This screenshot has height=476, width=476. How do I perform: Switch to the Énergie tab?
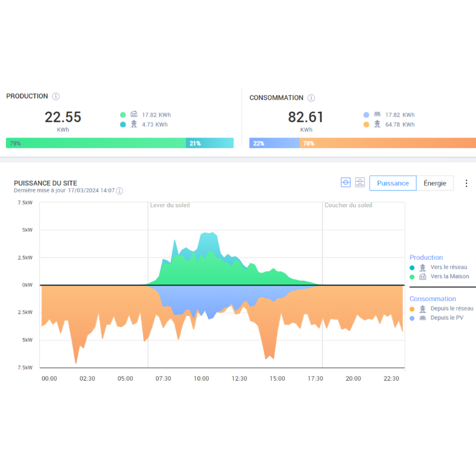coord(435,183)
